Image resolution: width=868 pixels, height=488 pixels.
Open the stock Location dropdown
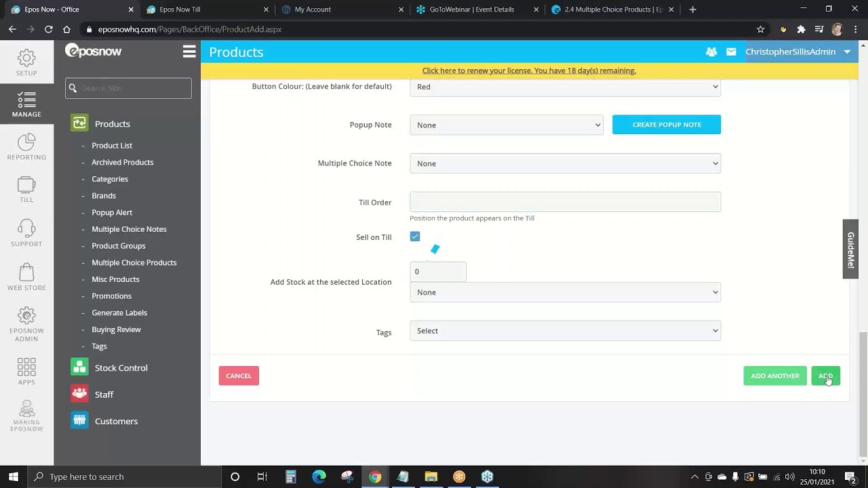tap(565, 292)
